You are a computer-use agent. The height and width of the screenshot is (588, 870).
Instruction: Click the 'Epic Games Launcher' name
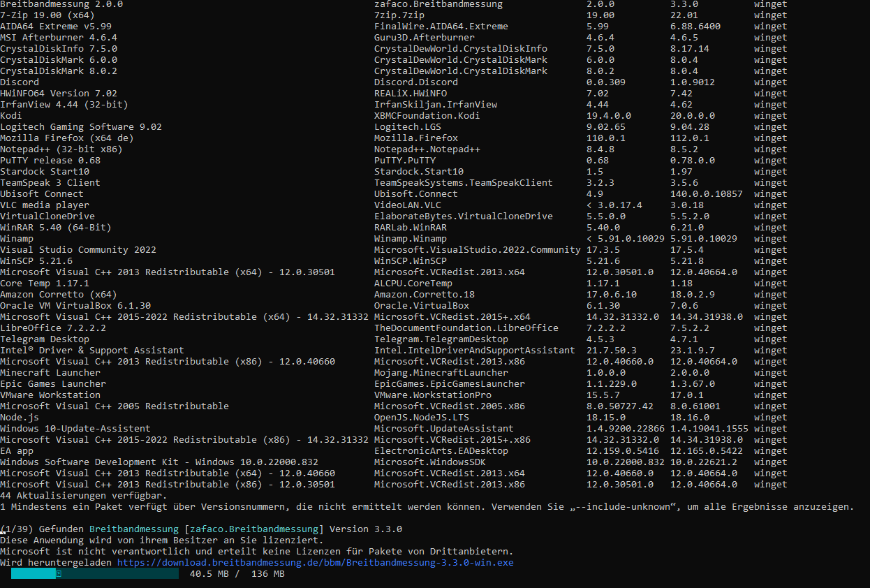53,384
